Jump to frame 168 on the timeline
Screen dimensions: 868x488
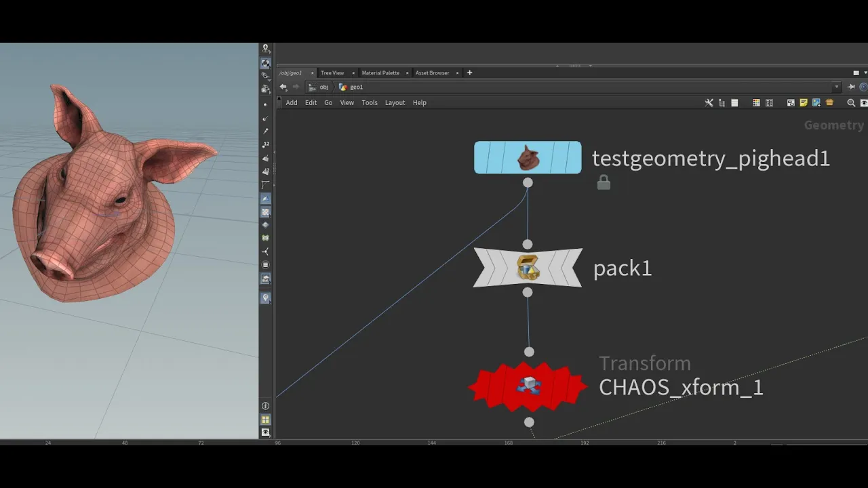(x=509, y=443)
